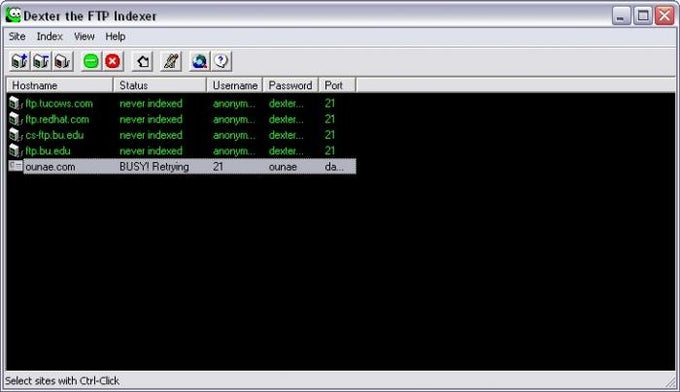
Task: Click never indexed status of ftp.tucows.com
Action: 151,103
